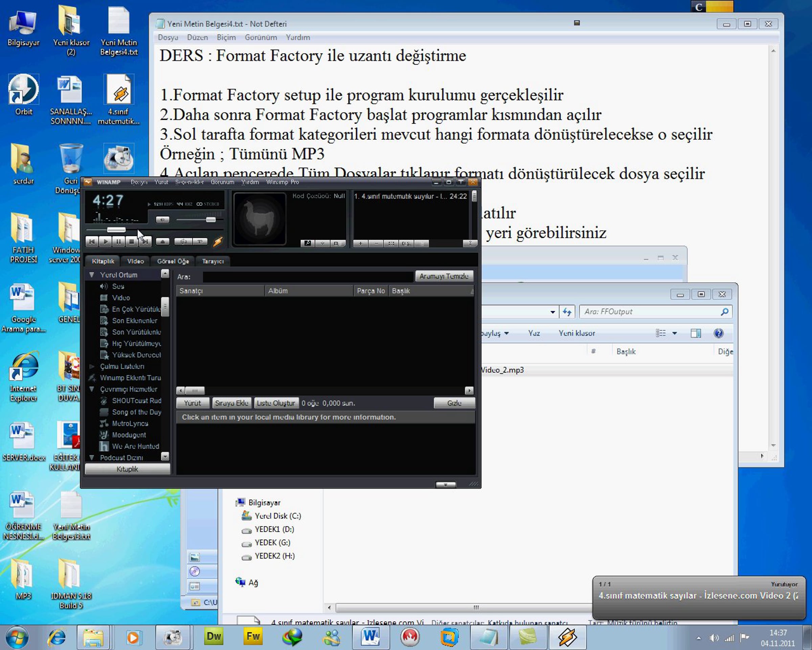The image size is (812, 650).
Task: Show hidden tray icons arrow
Action: [x=699, y=638]
